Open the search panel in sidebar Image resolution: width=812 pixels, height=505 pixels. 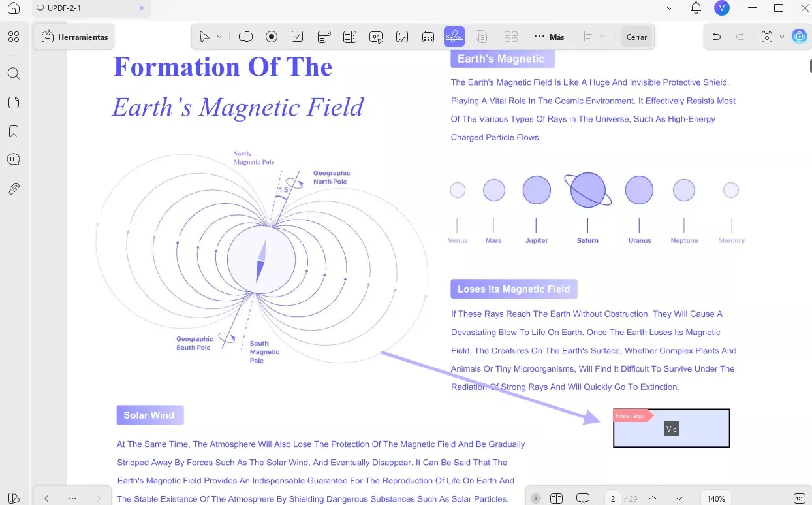14,73
